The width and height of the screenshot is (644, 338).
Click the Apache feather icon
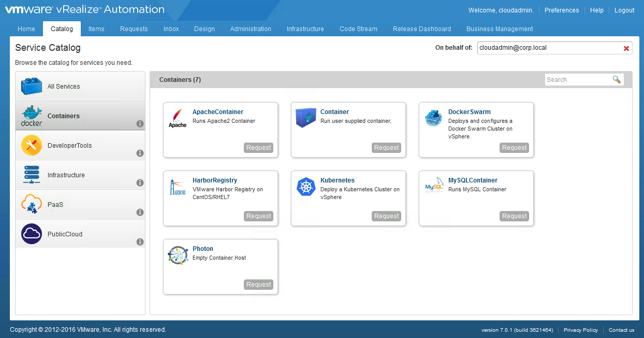[178, 118]
